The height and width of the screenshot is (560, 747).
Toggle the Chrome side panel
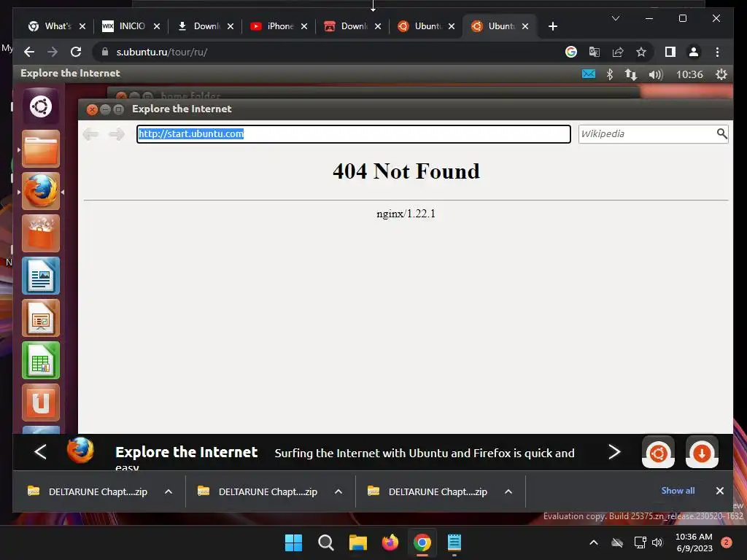670,52
